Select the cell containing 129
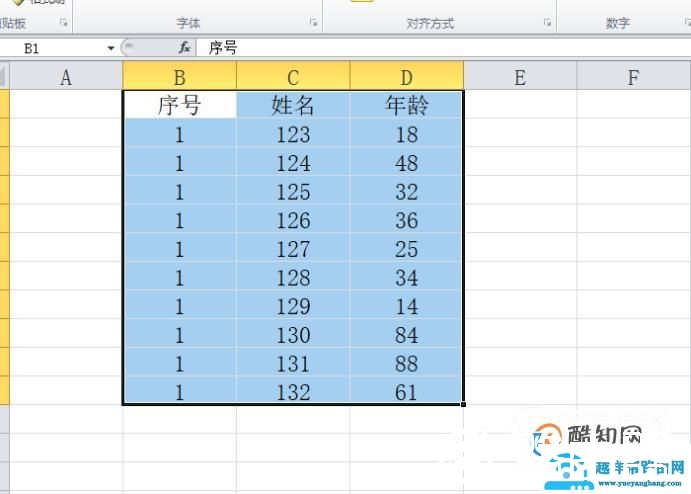 click(x=293, y=305)
